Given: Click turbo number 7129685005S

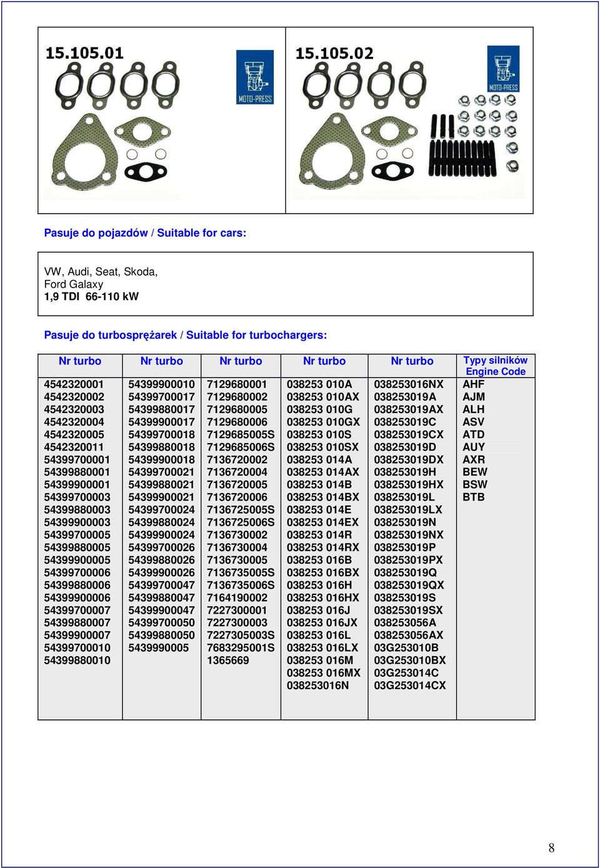Looking at the screenshot, I should 241,434.
